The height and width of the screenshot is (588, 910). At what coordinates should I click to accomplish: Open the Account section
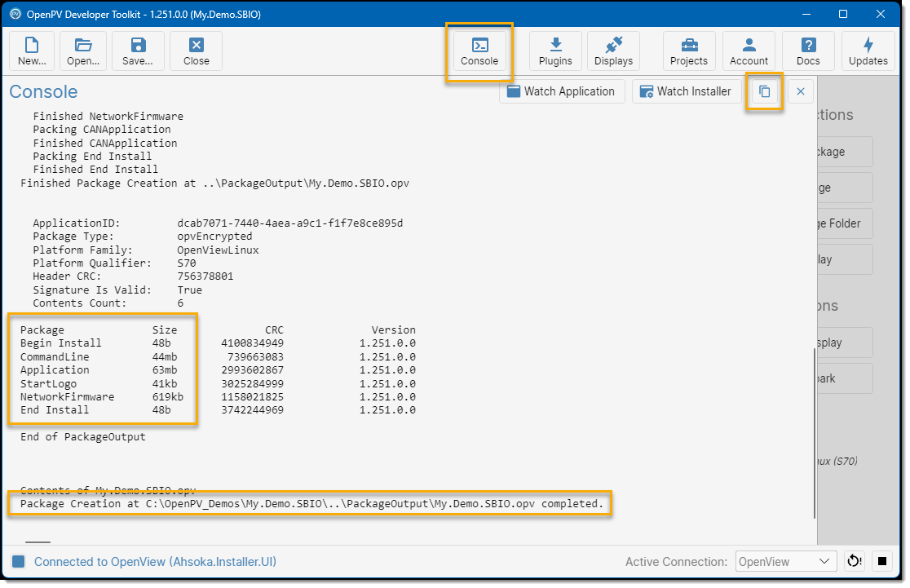pos(749,51)
